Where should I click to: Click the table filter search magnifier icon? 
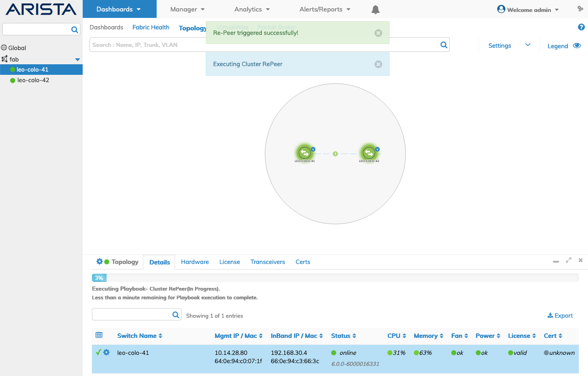[x=175, y=314]
